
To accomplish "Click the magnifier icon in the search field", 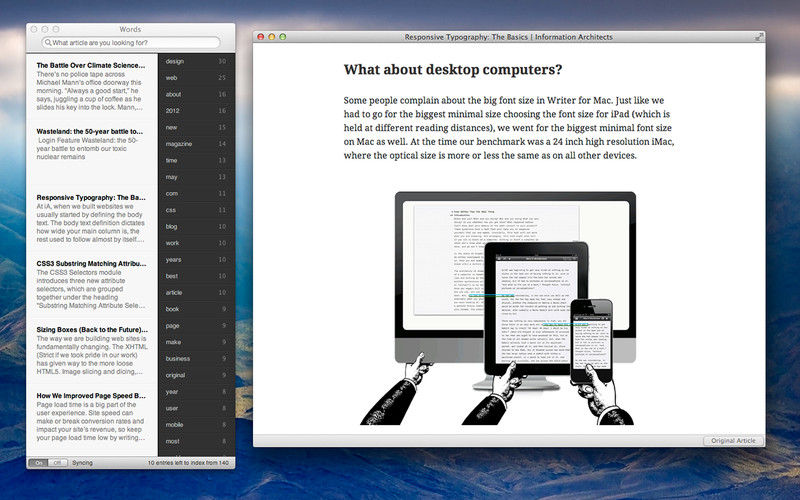I will [47, 43].
